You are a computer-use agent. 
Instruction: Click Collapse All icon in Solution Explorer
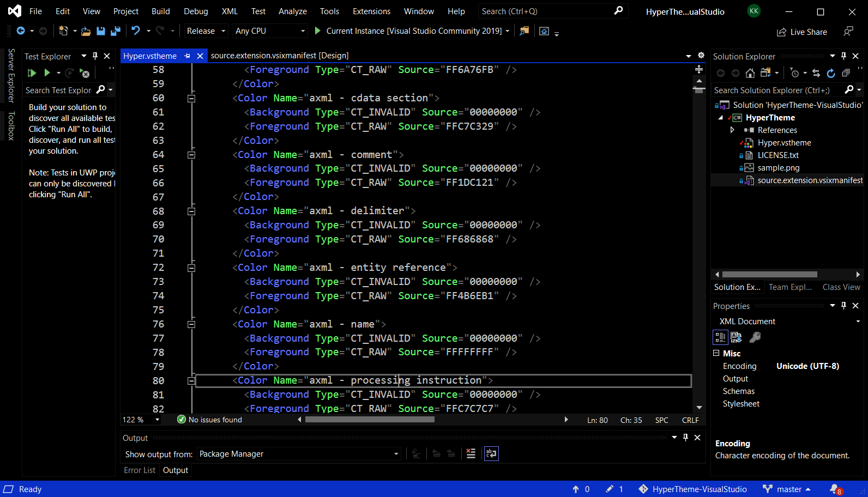(x=846, y=73)
